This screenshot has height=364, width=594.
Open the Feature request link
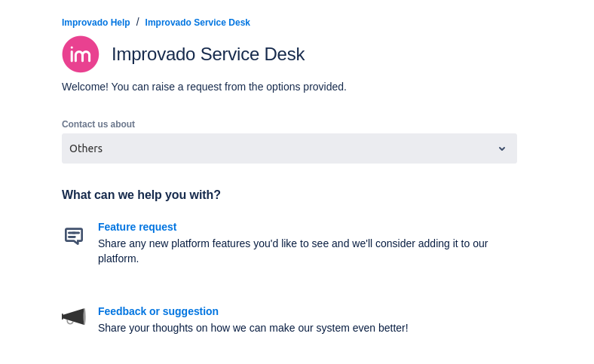(137, 227)
